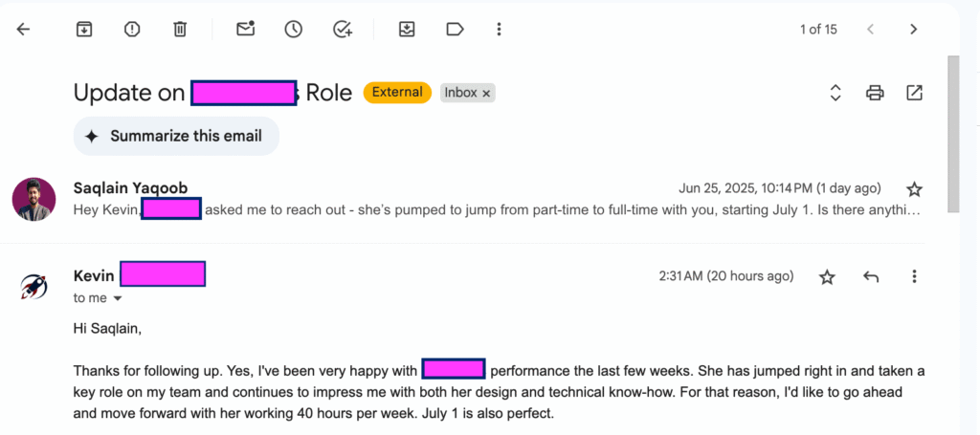
Task: Open more options in top toolbar
Action: [499, 29]
